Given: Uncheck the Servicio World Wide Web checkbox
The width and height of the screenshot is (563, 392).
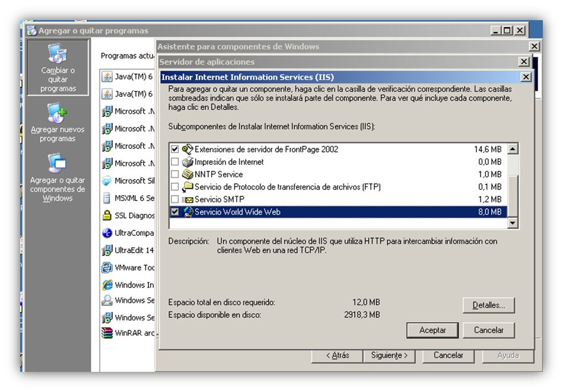Looking at the screenshot, I should coord(175,212).
